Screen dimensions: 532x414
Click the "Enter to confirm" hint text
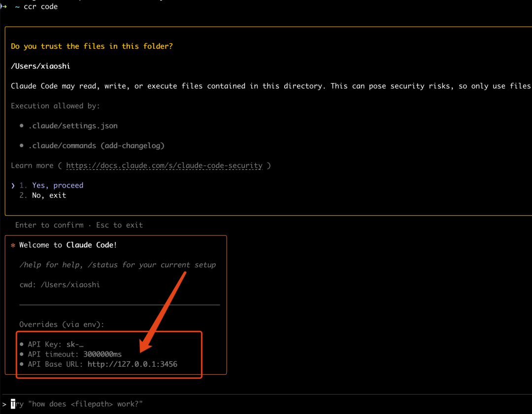(49, 225)
